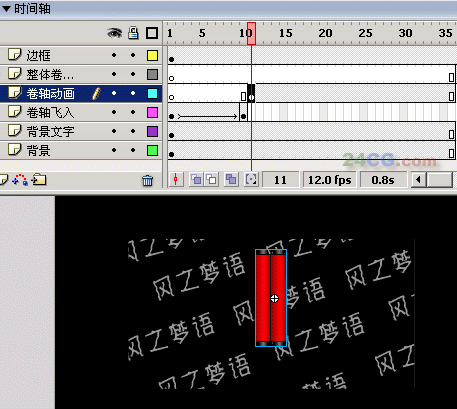This screenshot has width=457, height=409.
Task: Click frame 10 keyframe on 卷轴飞入 layer
Action: coord(244,116)
